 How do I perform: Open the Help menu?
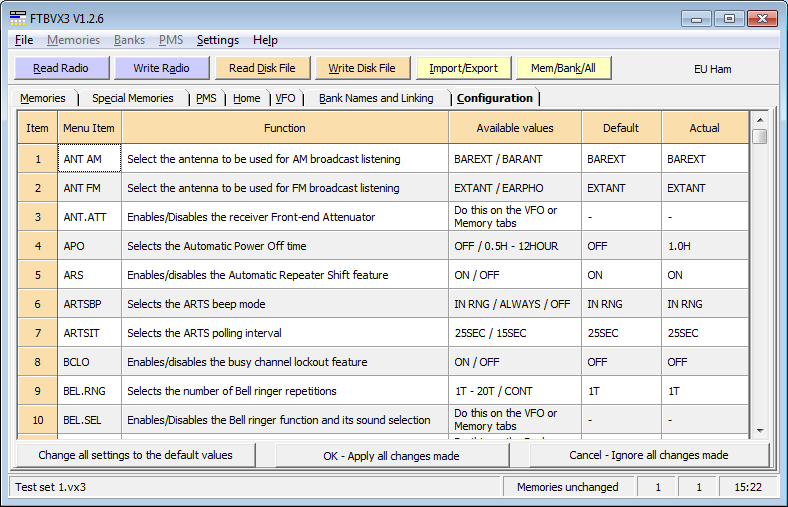tap(265, 40)
